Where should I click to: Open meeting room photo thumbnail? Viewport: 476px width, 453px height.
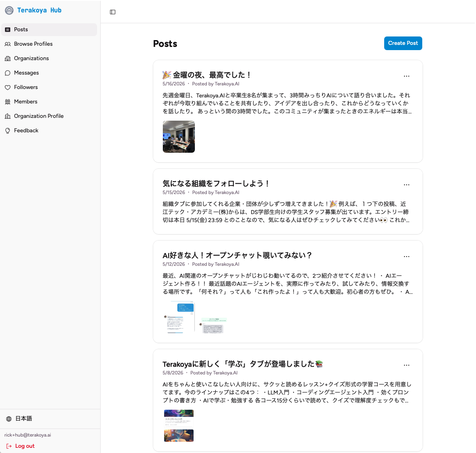(x=179, y=137)
